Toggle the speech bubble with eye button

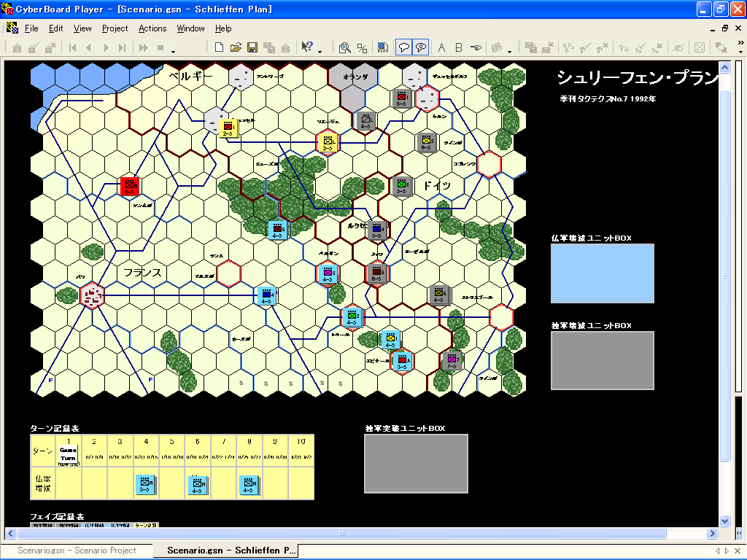421,47
